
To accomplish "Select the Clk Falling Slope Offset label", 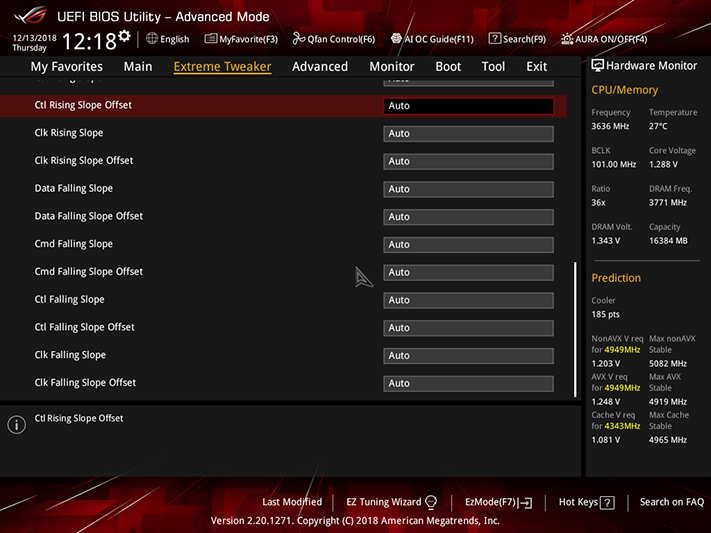I will coord(85,382).
